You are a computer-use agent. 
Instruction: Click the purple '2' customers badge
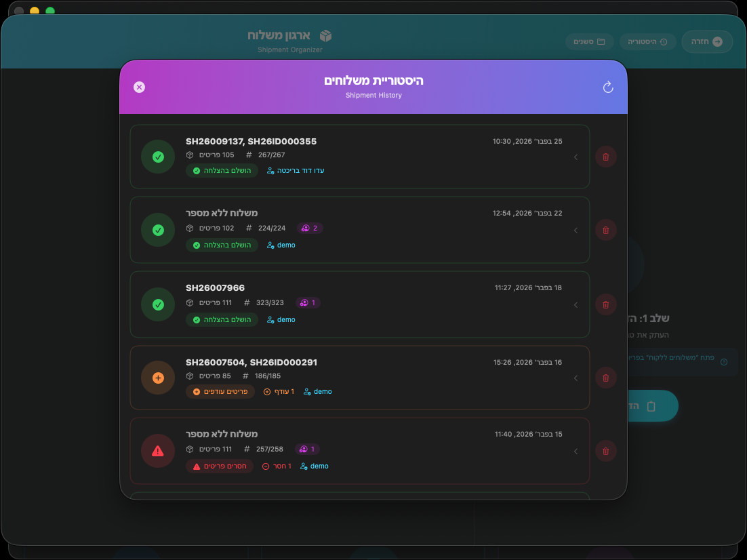(309, 228)
